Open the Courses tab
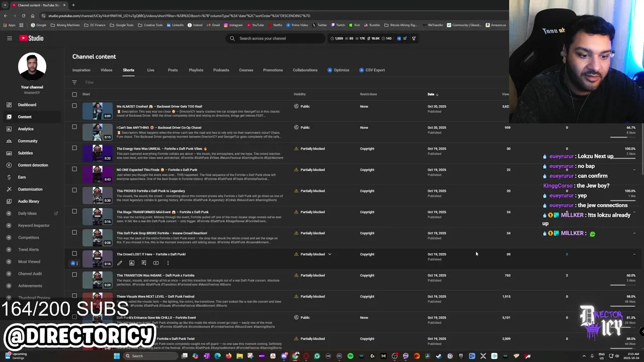 tap(246, 70)
